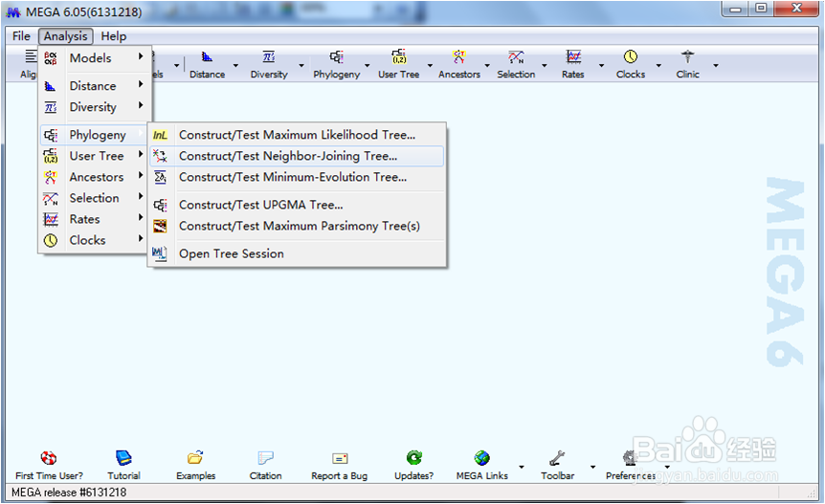
Task: Open Rates submenu in Analysis menu
Action: (95, 219)
